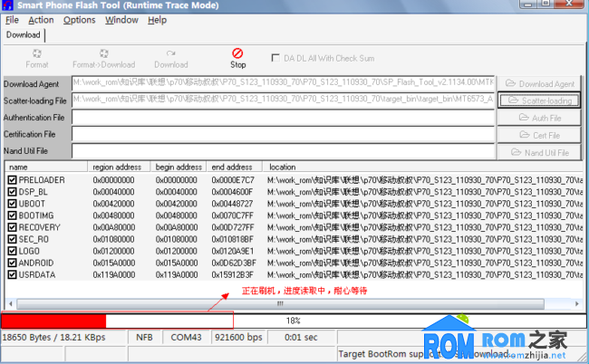Click the scroll right arrow of partition list

tap(577, 303)
